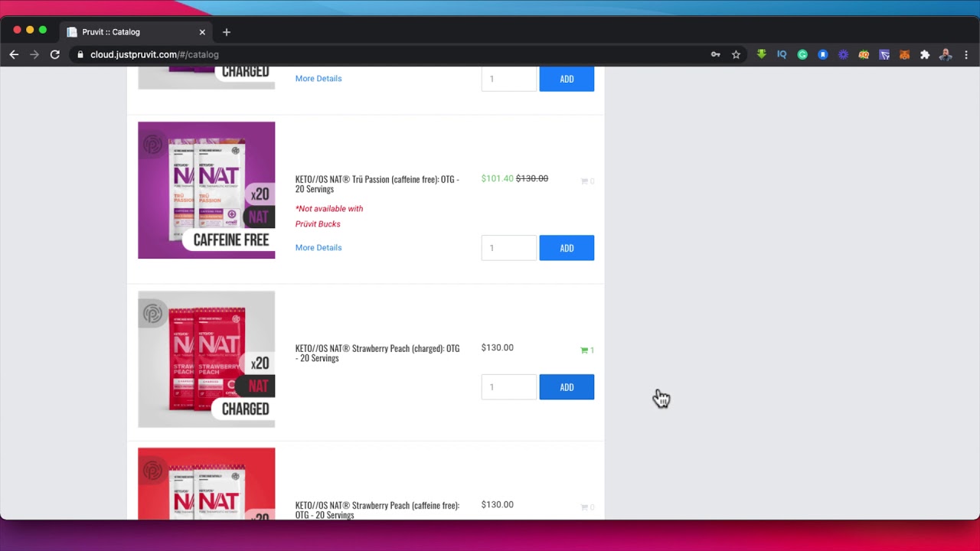Open the Chrome profile avatar
980x551 pixels.
946,54
